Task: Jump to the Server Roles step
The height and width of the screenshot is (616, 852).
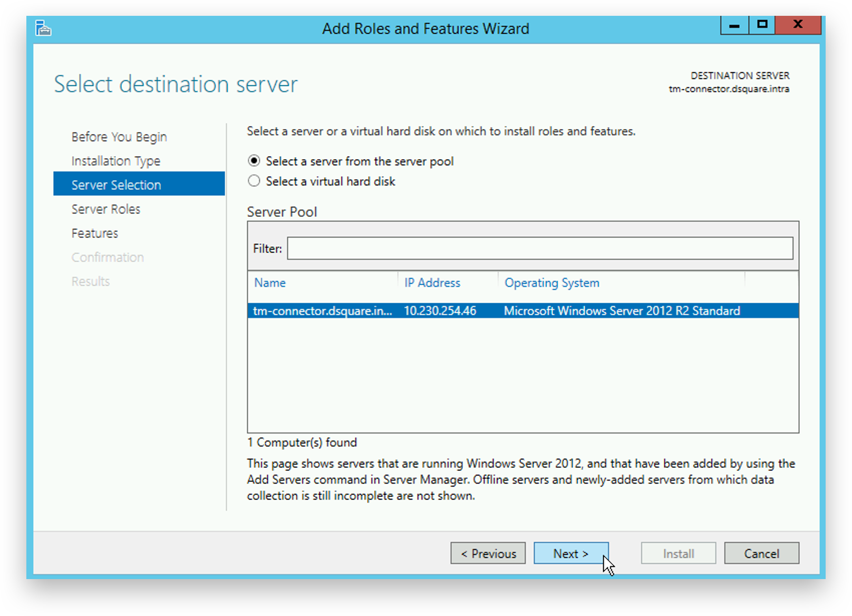Action: [106, 209]
